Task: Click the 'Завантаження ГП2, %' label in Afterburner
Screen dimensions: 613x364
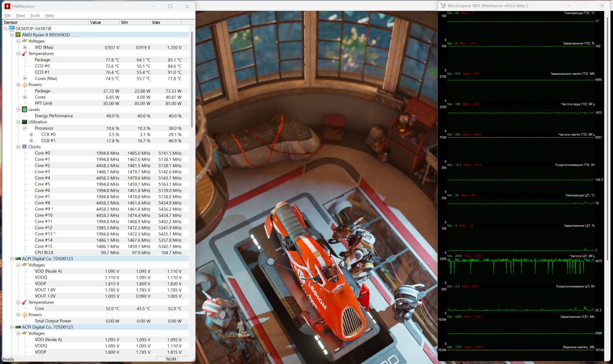Action: pos(579,43)
